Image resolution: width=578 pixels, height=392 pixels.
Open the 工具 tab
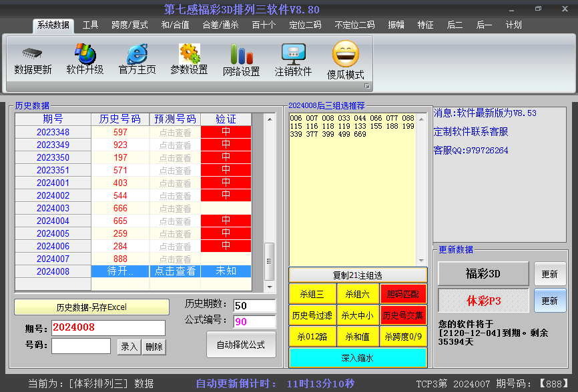pyautogui.click(x=90, y=25)
